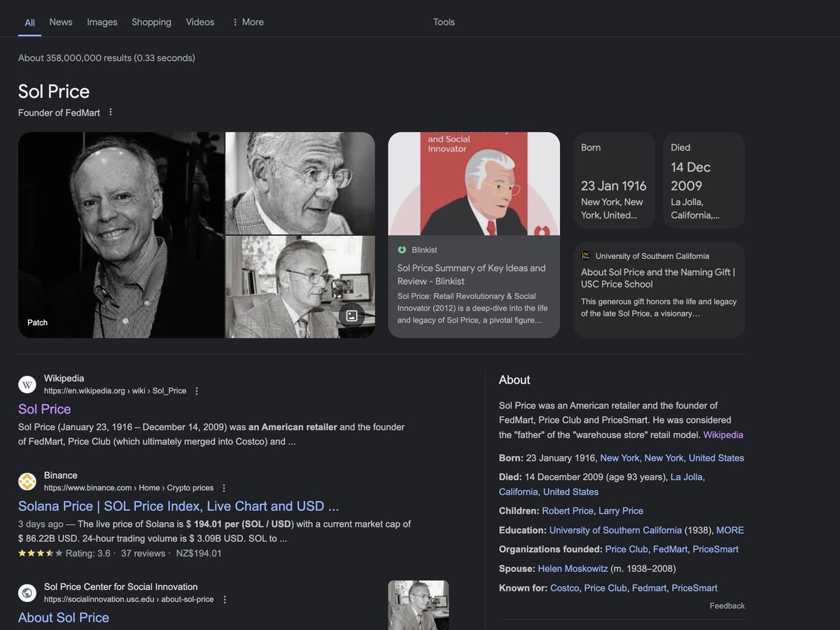Switch to the Videos tab
The width and height of the screenshot is (840, 630).
[200, 22]
